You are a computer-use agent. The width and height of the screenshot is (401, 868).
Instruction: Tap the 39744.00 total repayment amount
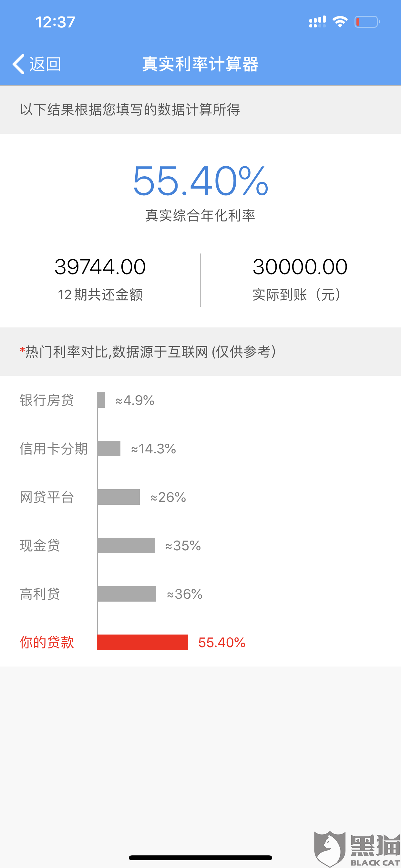click(x=100, y=267)
